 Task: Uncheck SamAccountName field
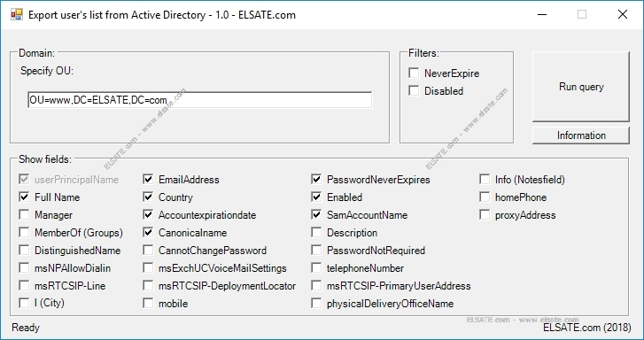316,215
